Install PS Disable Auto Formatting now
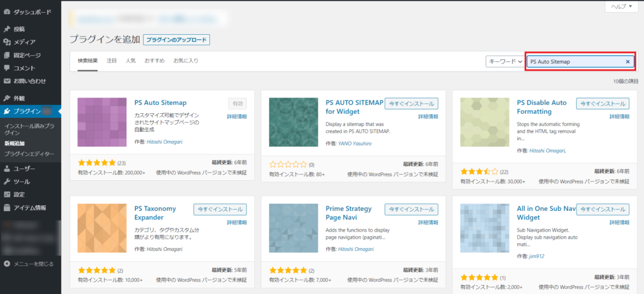 point(603,104)
